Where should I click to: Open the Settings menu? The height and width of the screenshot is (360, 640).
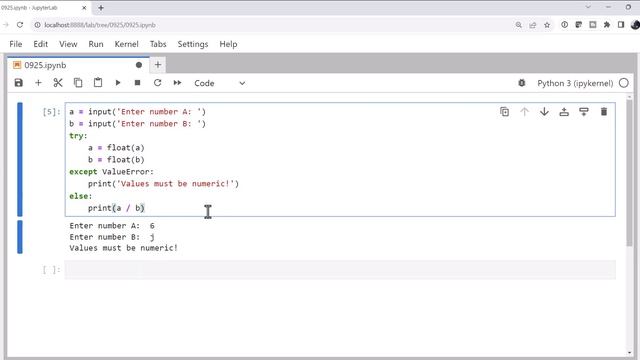pyautogui.click(x=193, y=44)
